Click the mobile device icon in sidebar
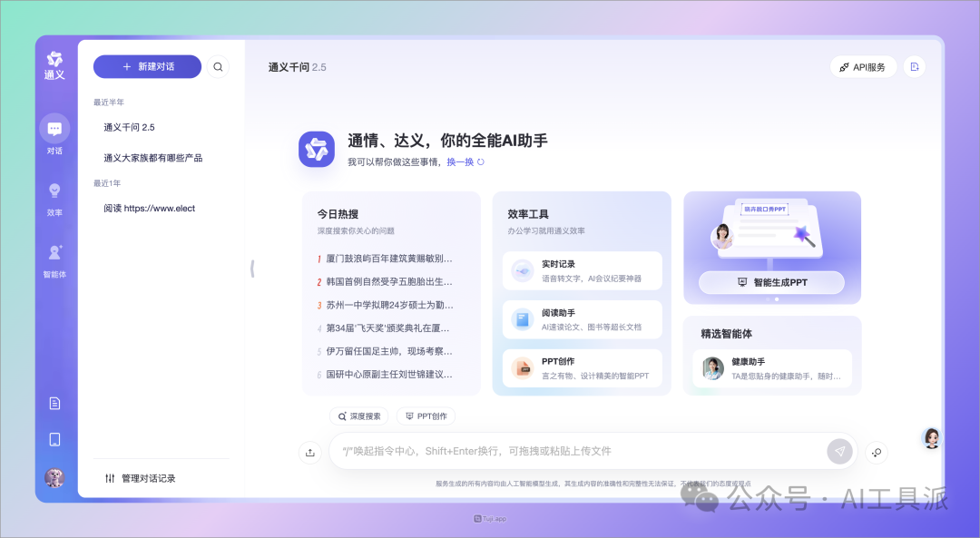This screenshot has height=538, width=980. pyautogui.click(x=55, y=439)
